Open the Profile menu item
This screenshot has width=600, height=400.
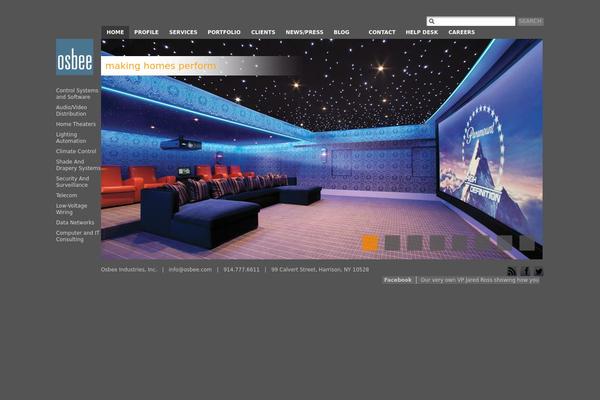[146, 32]
